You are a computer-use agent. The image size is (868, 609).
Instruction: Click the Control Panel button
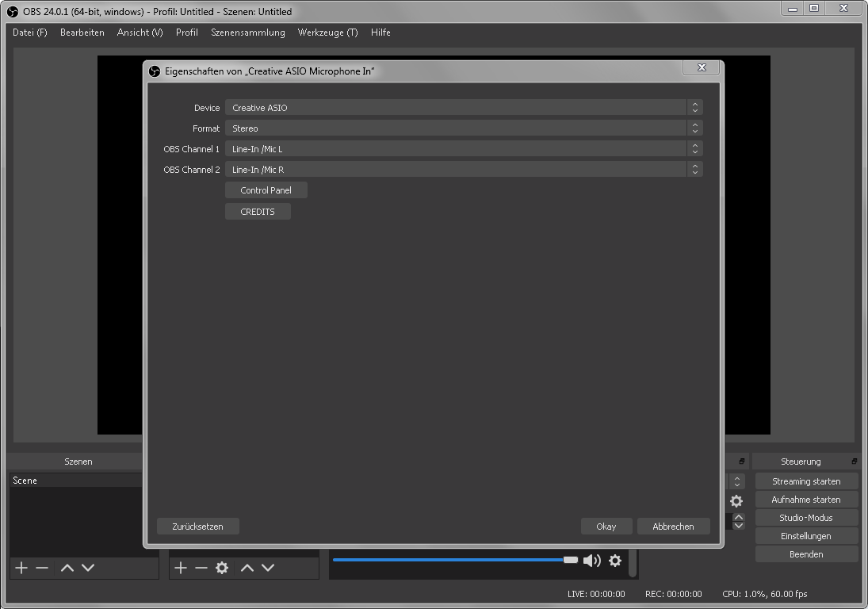(x=266, y=190)
